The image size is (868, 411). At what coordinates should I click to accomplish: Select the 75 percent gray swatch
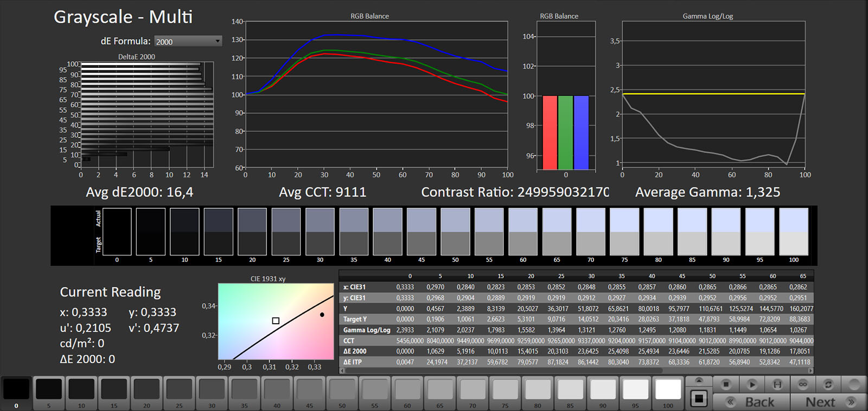505,390
